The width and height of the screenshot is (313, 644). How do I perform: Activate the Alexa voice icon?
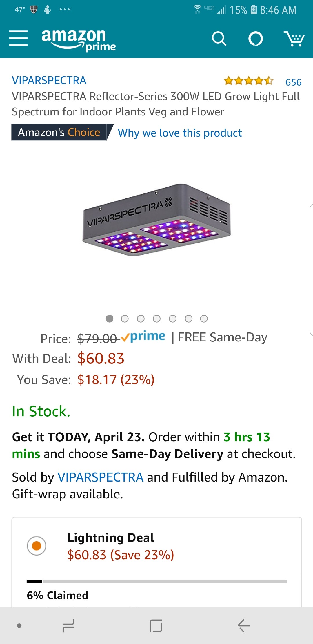pyautogui.click(x=256, y=39)
